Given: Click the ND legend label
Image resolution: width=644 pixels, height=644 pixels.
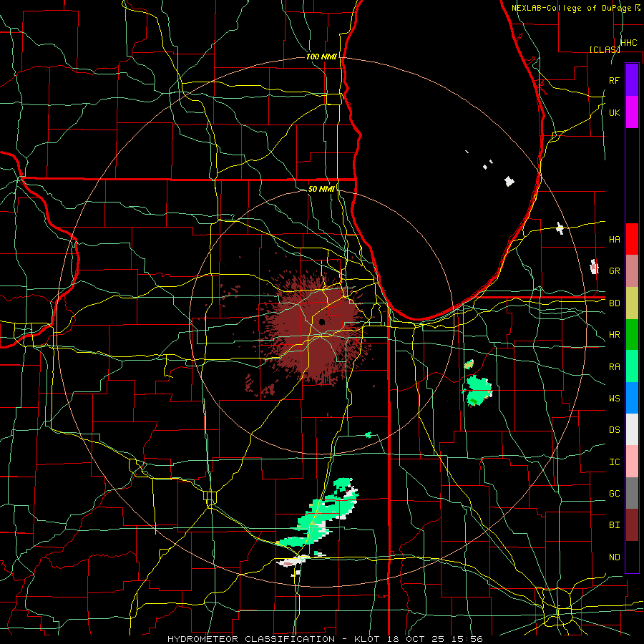Looking at the screenshot, I should click(x=615, y=557).
